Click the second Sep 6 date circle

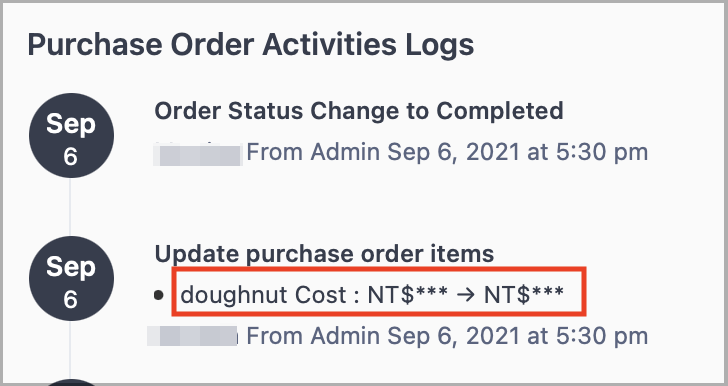pos(71,278)
